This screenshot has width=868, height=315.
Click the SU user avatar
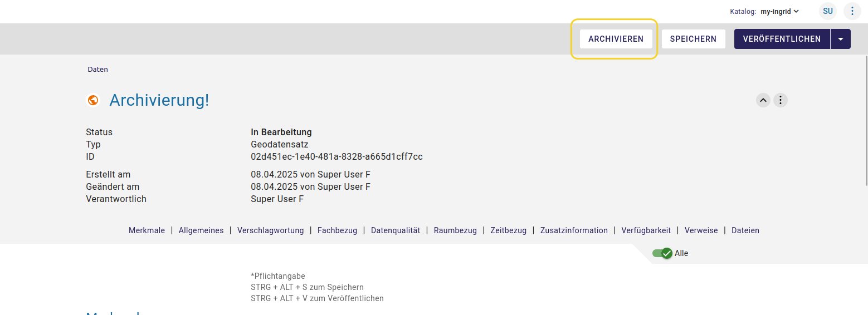pyautogui.click(x=828, y=11)
